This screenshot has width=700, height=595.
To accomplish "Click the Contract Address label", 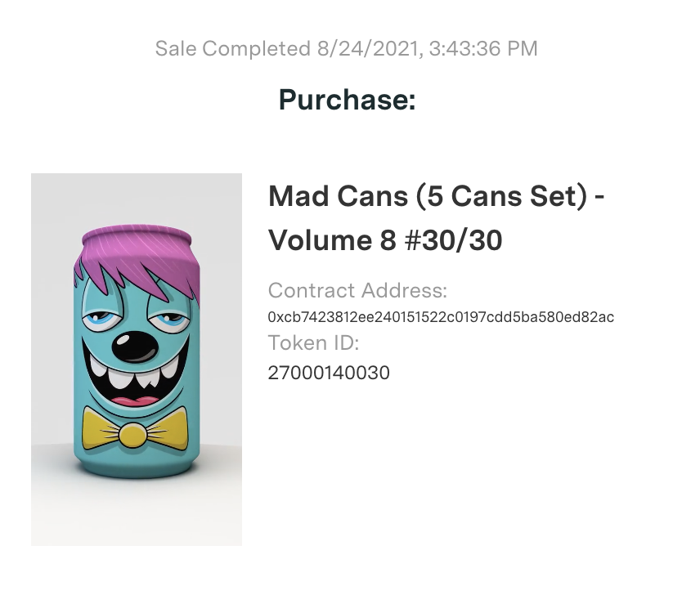I will tap(357, 290).
